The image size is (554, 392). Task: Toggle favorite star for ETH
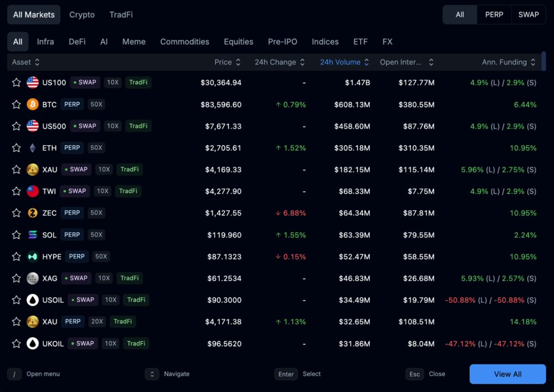click(16, 148)
